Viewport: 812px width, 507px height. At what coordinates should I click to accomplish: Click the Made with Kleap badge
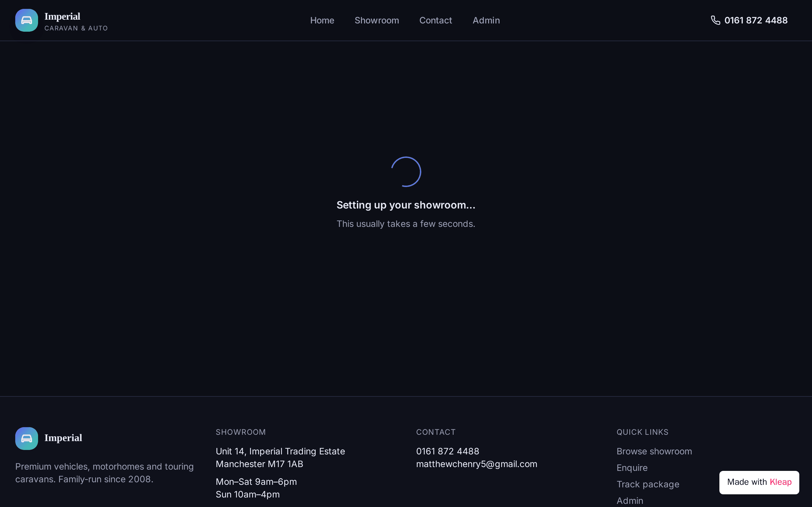[759, 482]
